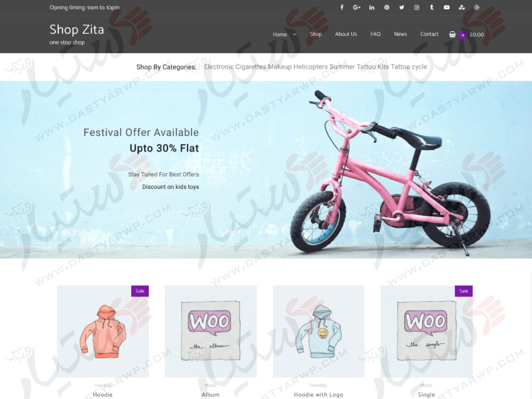Expand the Home menu dropdown arrow

pyautogui.click(x=294, y=34)
